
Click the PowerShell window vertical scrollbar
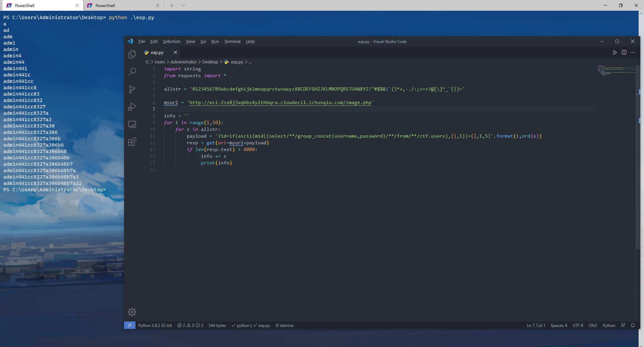point(641,178)
